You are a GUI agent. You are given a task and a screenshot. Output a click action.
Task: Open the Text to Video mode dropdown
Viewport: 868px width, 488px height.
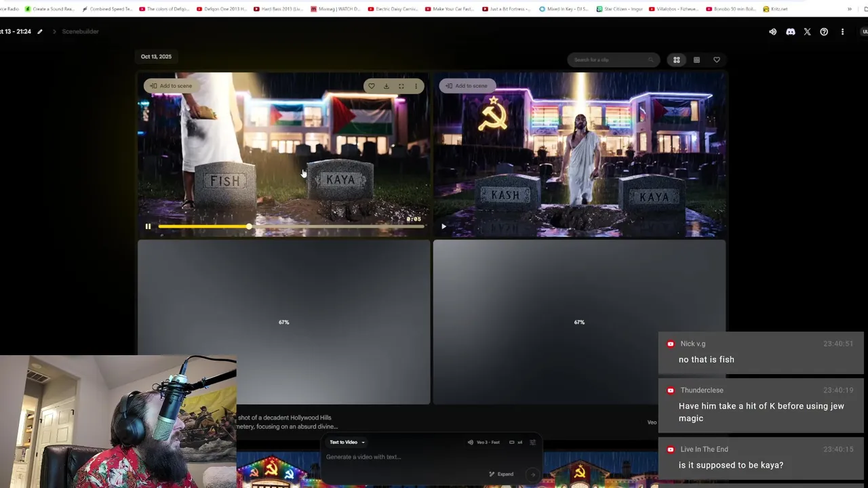[x=347, y=443]
